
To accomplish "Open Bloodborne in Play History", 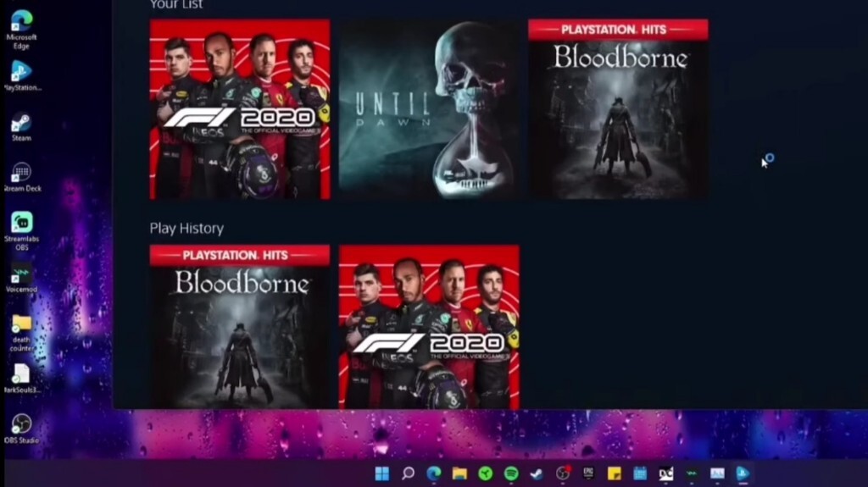I will pyautogui.click(x=240, y=327).
